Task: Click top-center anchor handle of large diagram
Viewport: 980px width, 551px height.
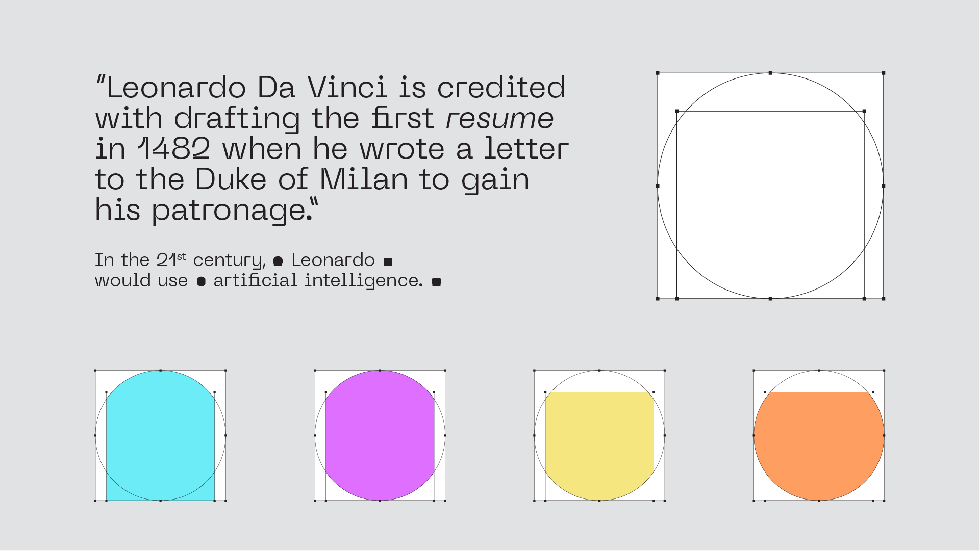Action: click(770, 73)
